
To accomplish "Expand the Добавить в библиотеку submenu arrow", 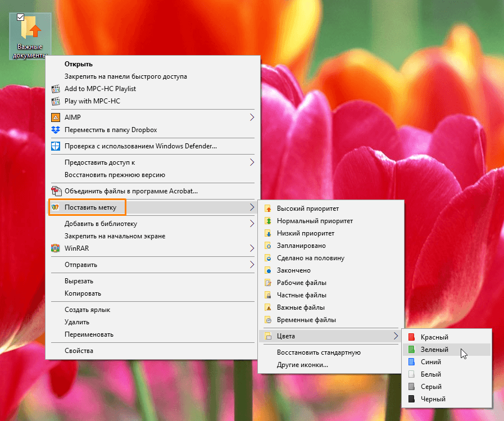I will 252,224.
